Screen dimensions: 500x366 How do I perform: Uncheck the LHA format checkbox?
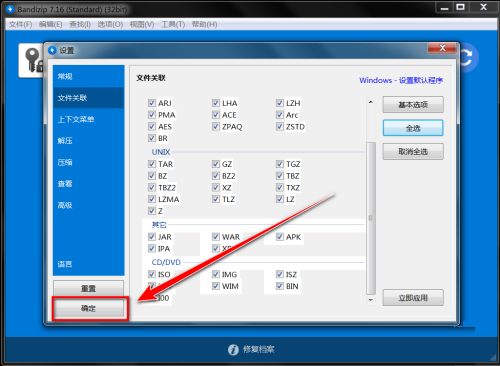[x=216, y=103]
